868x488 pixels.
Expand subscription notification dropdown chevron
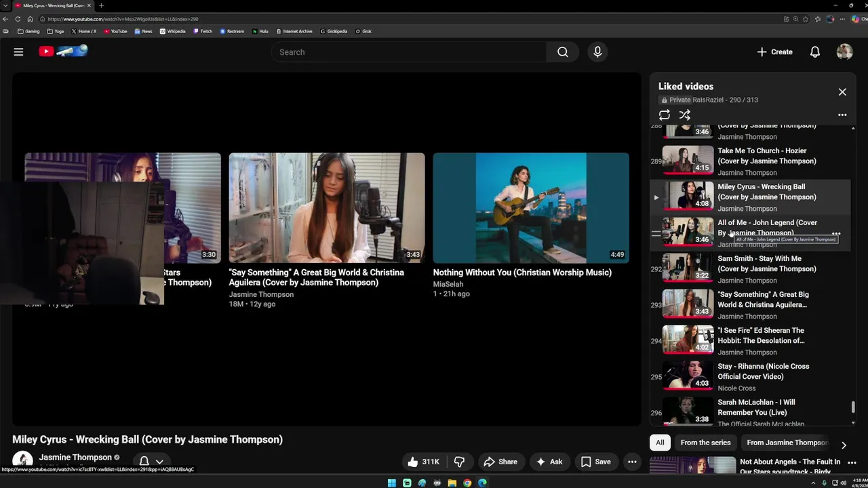coord(159,462)
